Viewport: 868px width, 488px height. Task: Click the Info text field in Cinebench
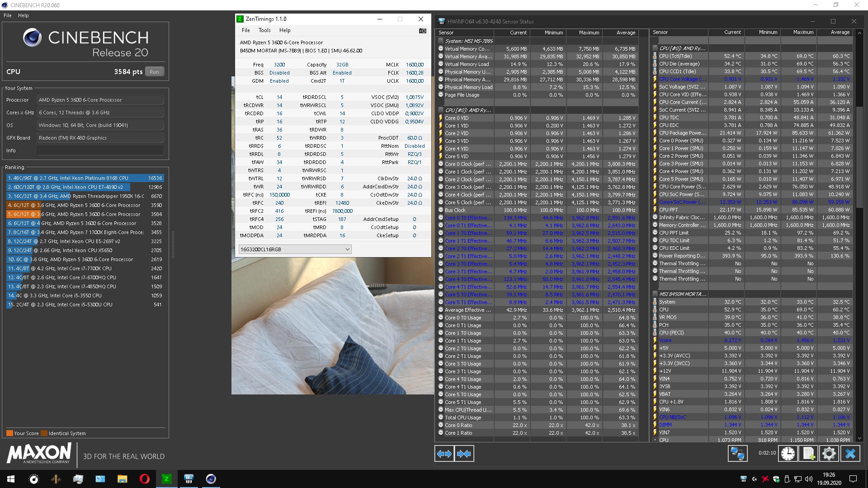pos(100,150)
